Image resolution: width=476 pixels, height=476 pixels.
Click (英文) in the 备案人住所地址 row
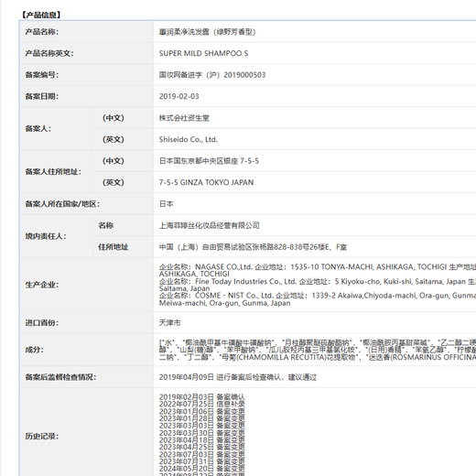[113, 182]
